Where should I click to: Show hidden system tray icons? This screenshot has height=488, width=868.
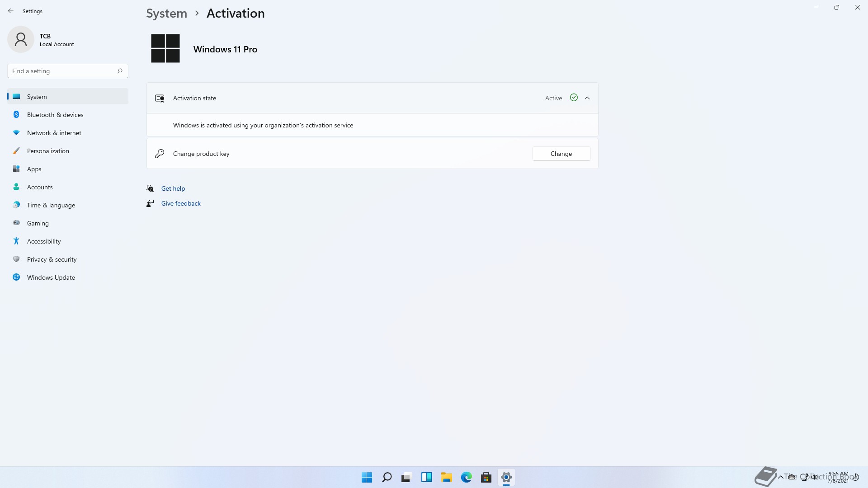(x=780, y=477)
